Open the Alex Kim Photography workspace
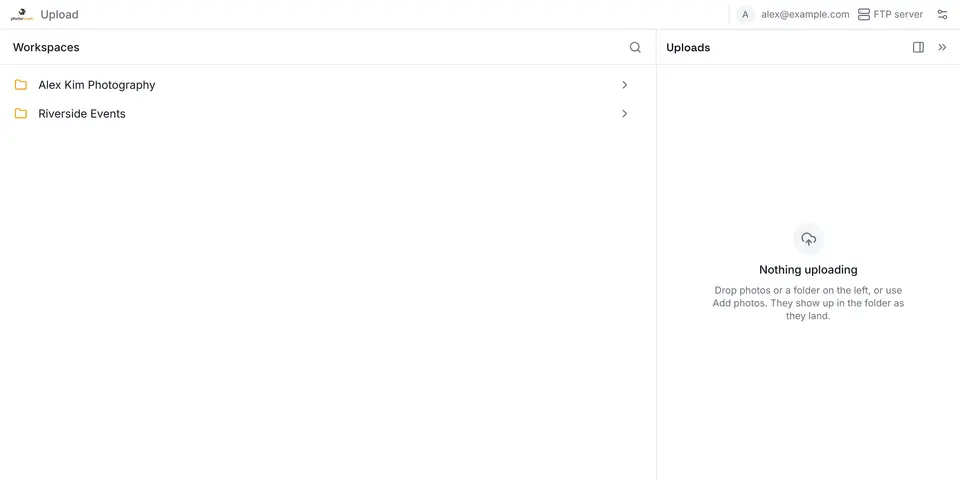This screenshot has height=480, width=960. click(323, 84)
